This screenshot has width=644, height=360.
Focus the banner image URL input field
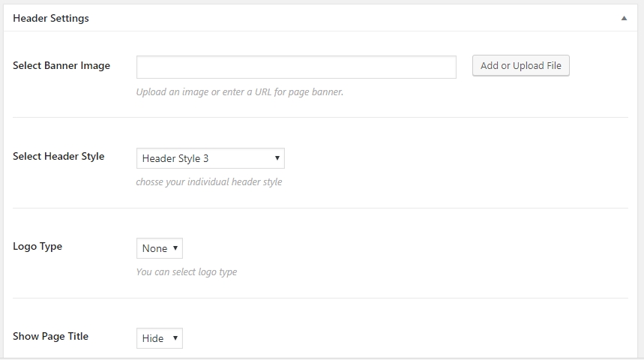tap(296, 67)
